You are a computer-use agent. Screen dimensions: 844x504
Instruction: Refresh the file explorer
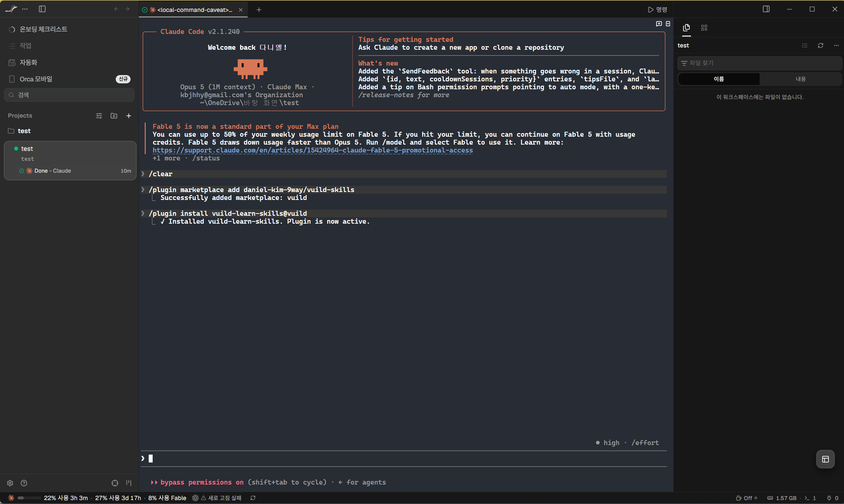click(821, 45)
